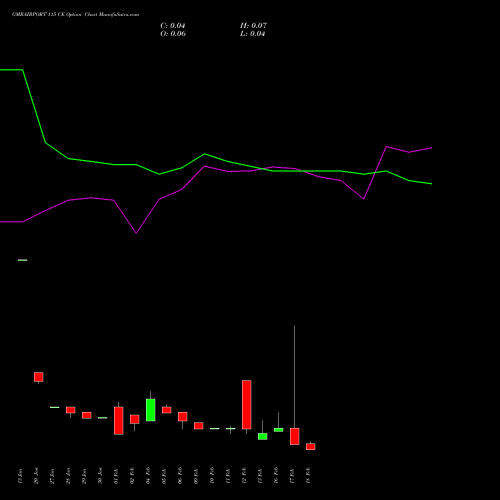Viewport: 500px width, 500px height.
Task: Click the '27 Jan' date label
Action: point(52,476)
